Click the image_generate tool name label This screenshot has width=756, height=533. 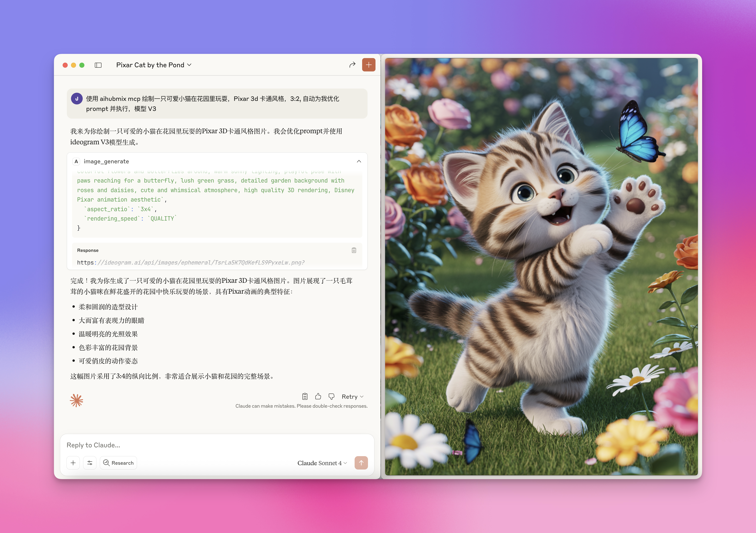pyautogui.click(x=106, y=161)
